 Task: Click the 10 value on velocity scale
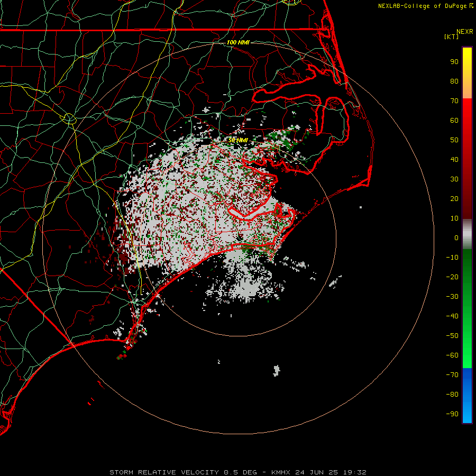click(x=454, y=218)
